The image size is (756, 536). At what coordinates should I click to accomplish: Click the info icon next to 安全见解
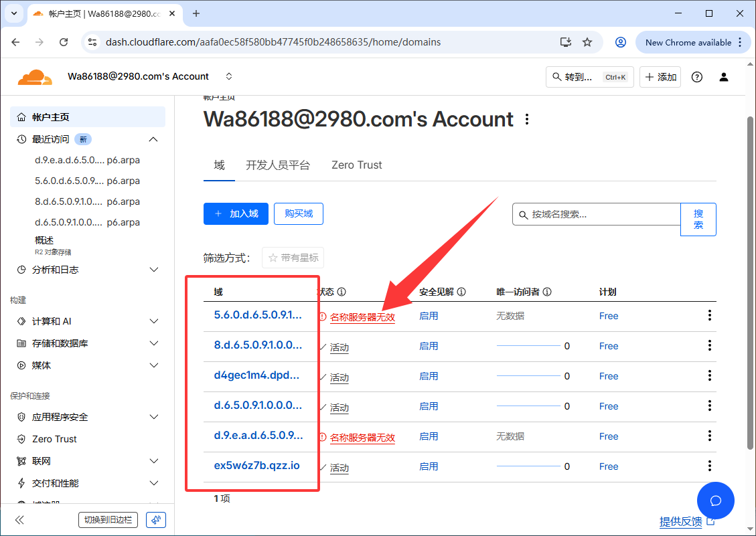click(x=461, y=292)
